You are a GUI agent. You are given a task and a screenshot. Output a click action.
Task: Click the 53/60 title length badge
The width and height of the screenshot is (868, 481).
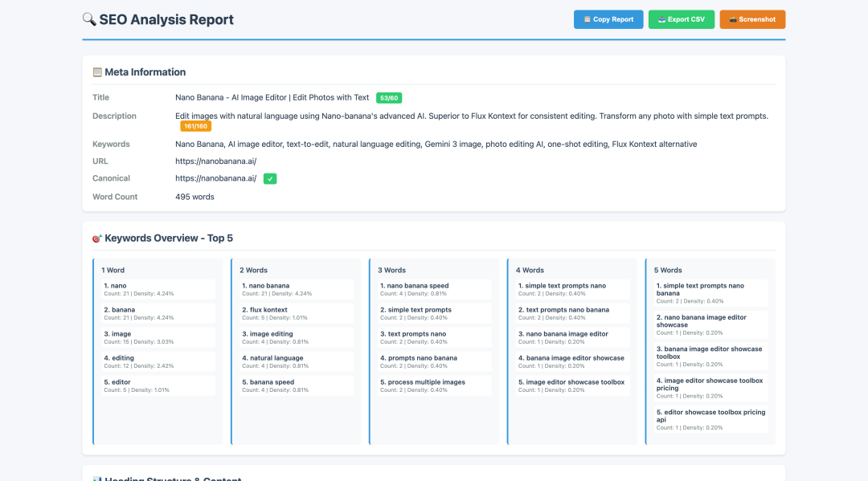coord(389,98)
